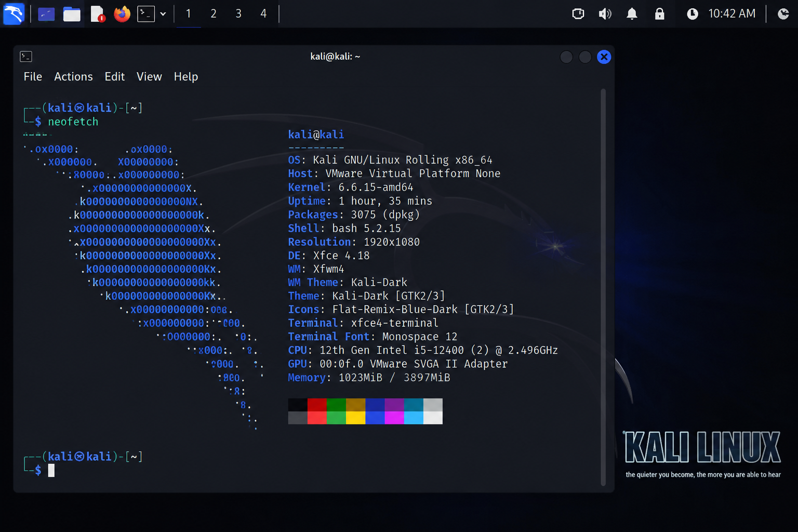Switch to workspace 4

263,14
